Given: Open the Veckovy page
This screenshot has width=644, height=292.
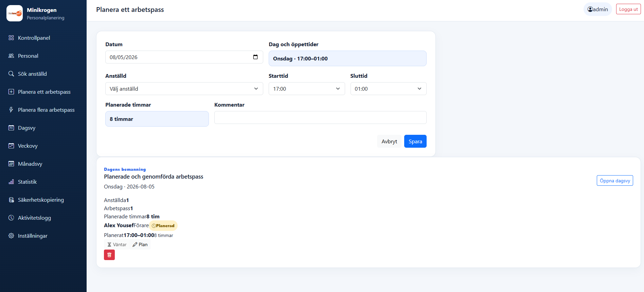Looking at the screenshot, I should 43,146.
